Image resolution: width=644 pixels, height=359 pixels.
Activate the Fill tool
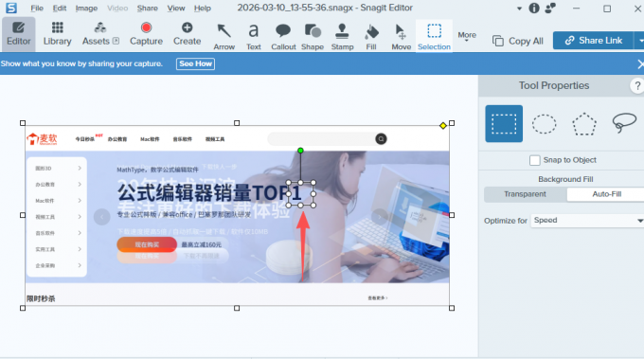tap(371, 36)
